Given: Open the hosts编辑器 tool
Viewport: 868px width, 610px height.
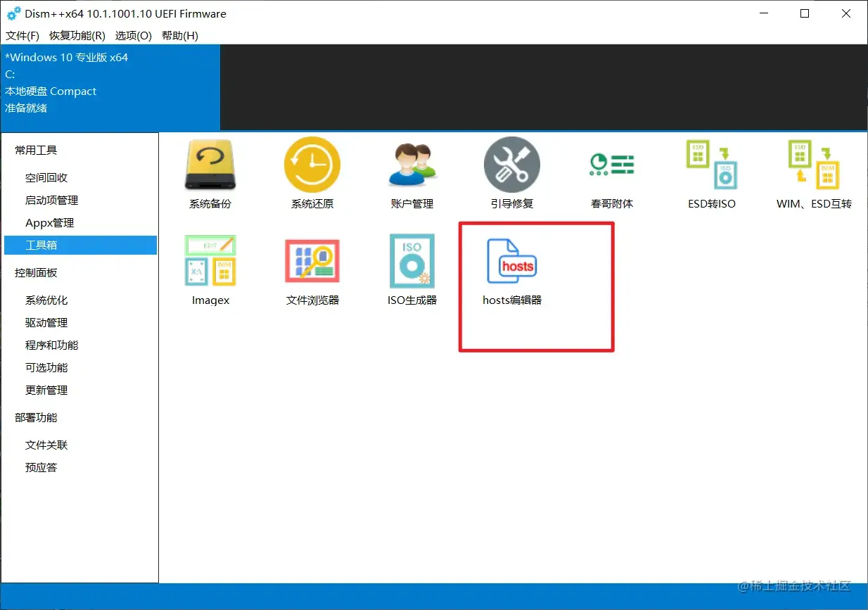Looking at the screenshot, I should [512, 261].
